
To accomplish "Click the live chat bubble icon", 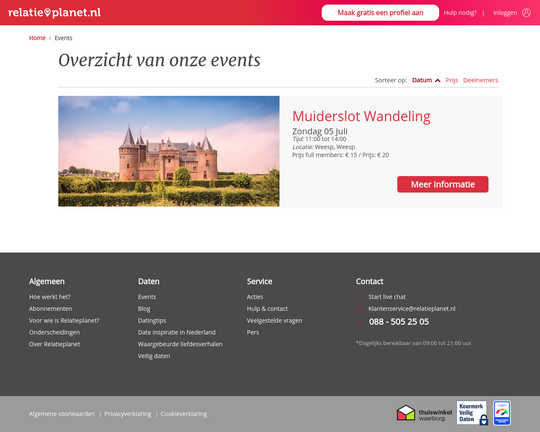I will click(359, 297).
